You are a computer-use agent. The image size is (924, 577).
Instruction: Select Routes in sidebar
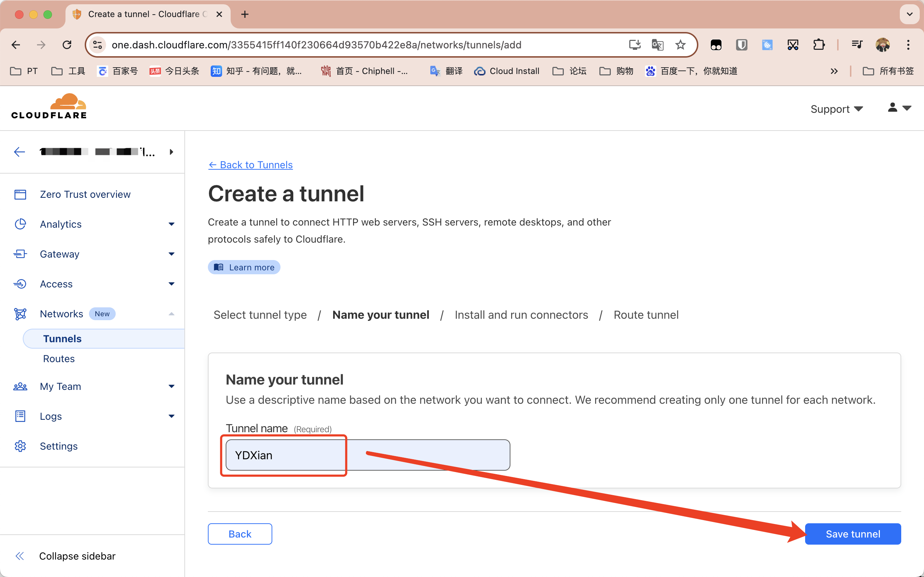(x=59, y=359)
